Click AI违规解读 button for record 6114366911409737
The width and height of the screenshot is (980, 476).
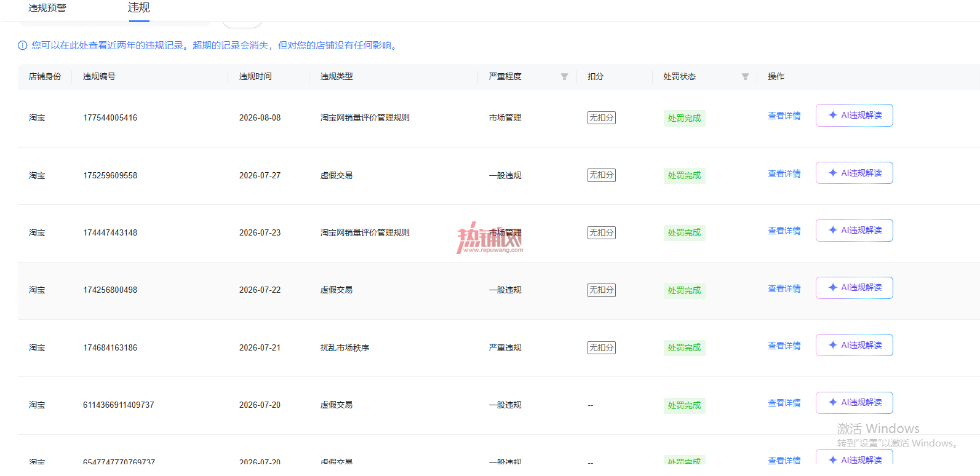855,403
